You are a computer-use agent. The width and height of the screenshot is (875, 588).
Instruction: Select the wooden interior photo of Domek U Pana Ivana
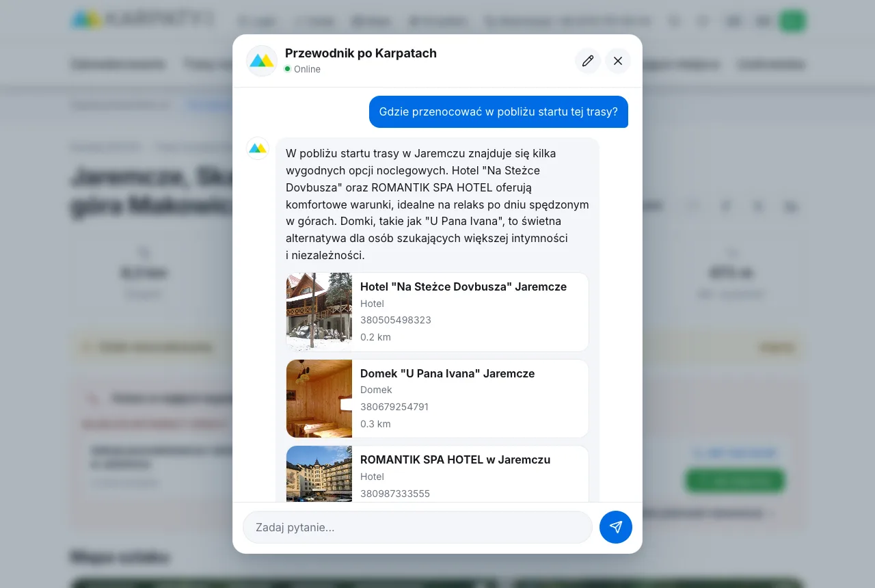pos(319,399)
